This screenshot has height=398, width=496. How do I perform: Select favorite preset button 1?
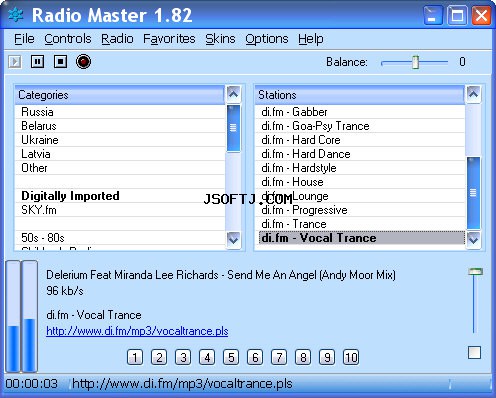coord(135,357)
